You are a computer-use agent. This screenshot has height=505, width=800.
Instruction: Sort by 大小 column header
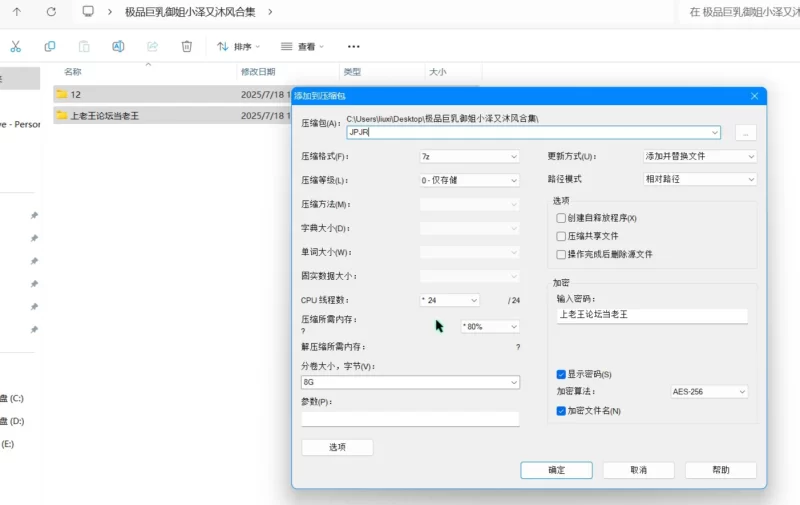[x=438, y=72]
